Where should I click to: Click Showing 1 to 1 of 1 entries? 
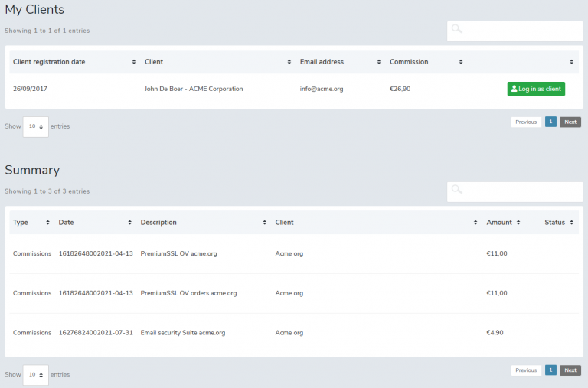47,31
